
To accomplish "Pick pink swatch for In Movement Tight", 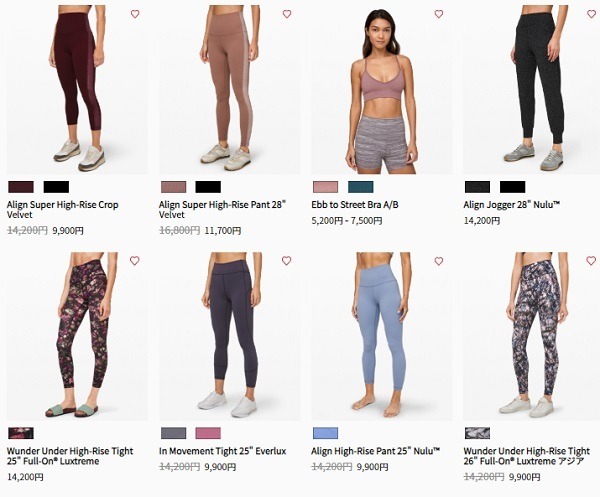I will pyautogui.click(x=208, y=433).
